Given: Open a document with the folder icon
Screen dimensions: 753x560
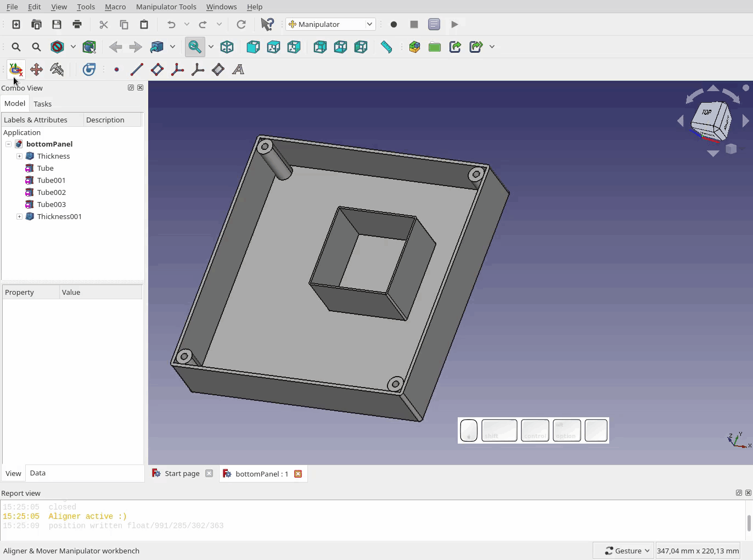Looking at the screenshot, I should coord(36,24).
